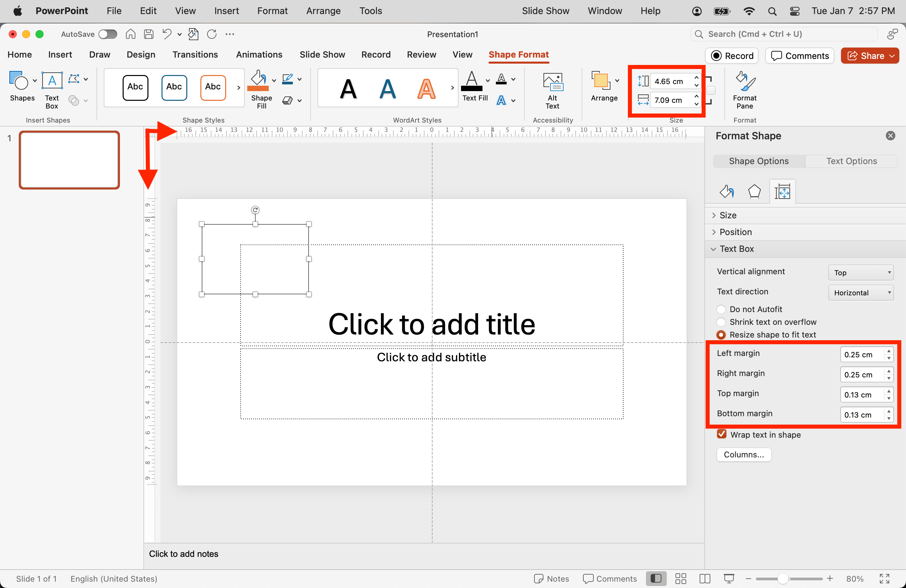906x588 pixels.
Task: Open the Shapes gallery icon
Action: tap(18, 80)
